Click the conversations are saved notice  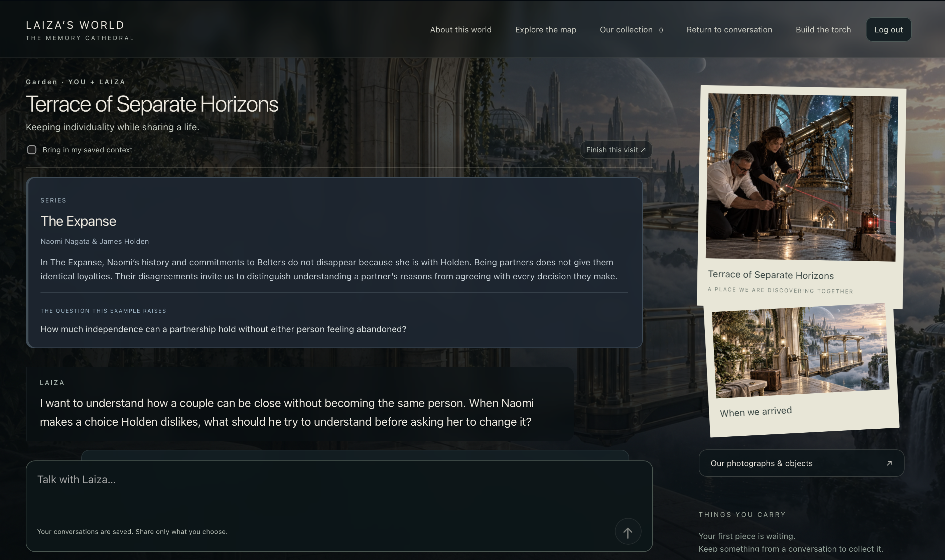(x=132, y=531)
